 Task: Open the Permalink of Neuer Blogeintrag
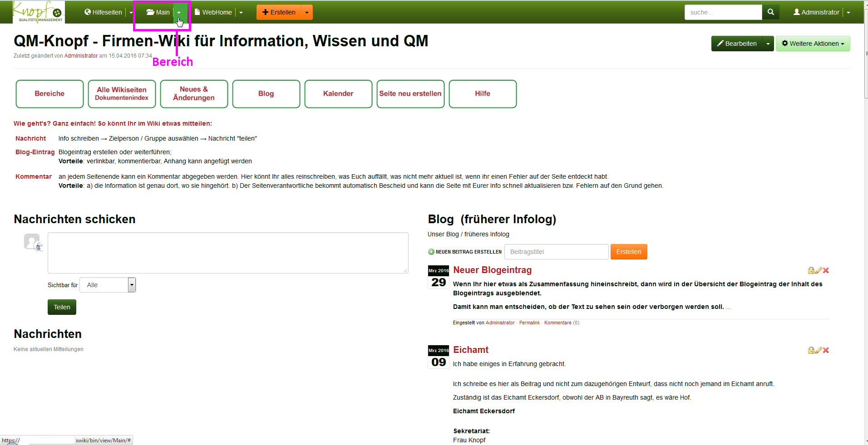click(x=529, y=323)
